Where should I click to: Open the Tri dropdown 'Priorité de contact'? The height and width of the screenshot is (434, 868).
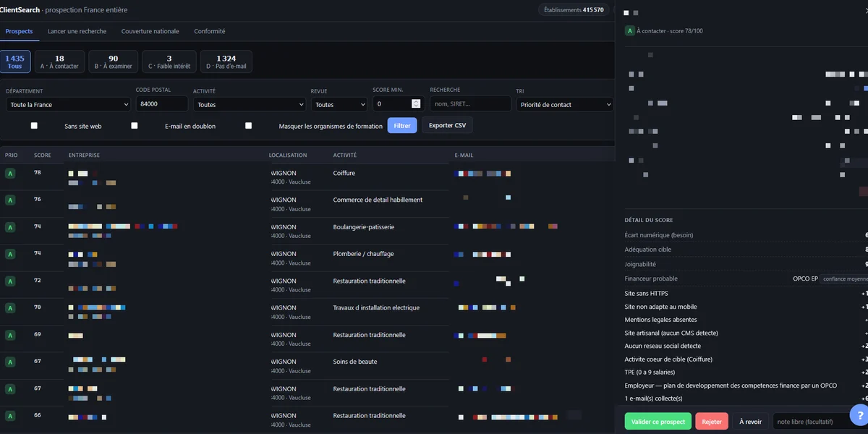[x=565, y=104]
